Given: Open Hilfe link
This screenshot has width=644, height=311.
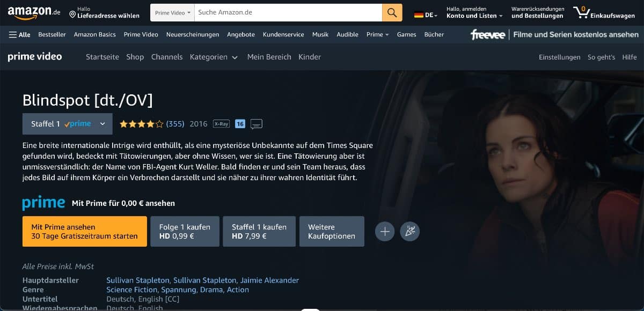Looking at the screenshot, I should coord(630,57).
